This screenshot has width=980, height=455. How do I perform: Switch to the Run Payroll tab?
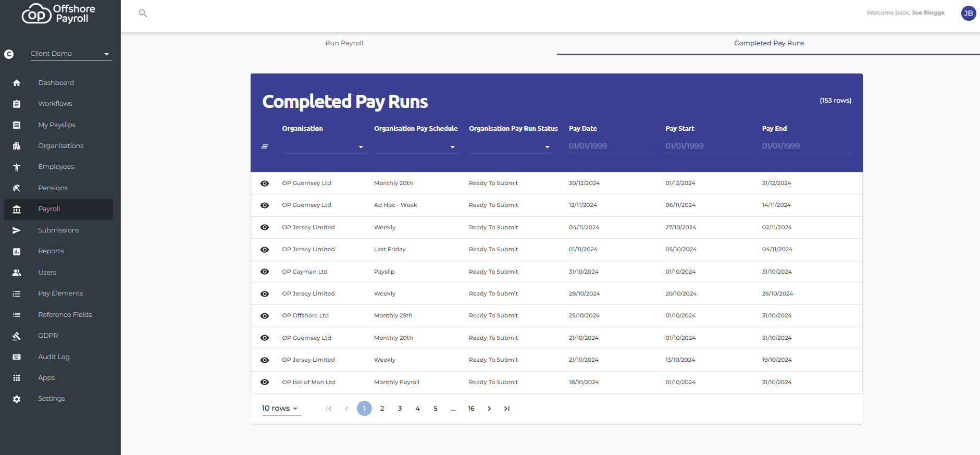(x=344, y=43)
